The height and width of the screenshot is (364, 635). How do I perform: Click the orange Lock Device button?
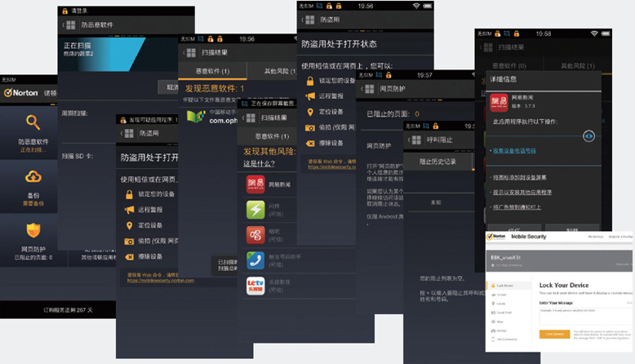554,334
